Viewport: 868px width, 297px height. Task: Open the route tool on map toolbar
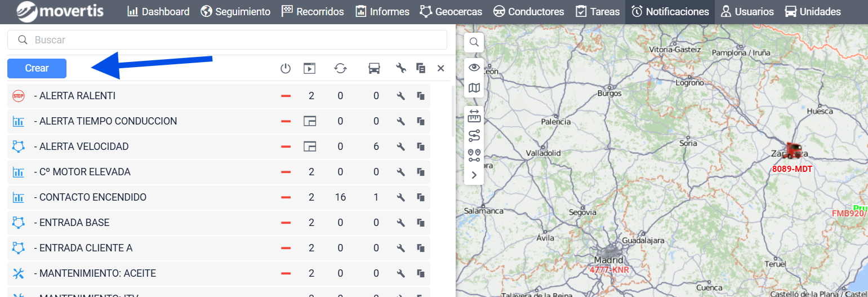(474, 136)
